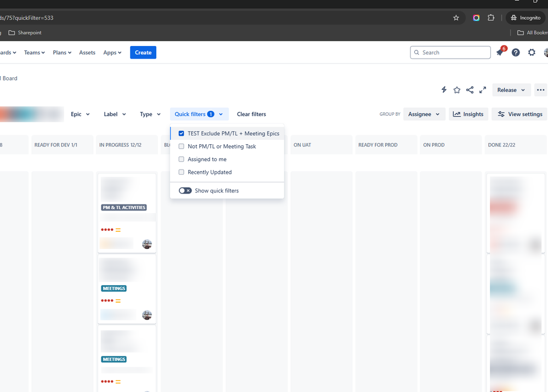This screenshot has height=392, width=548.
Task: Open Insights chart panel
Action: [468, 114]
